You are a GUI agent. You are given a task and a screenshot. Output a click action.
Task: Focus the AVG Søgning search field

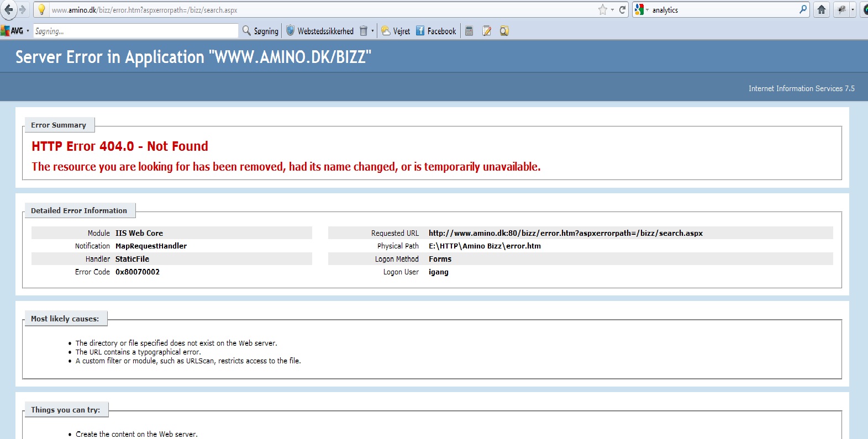point(135,31)
